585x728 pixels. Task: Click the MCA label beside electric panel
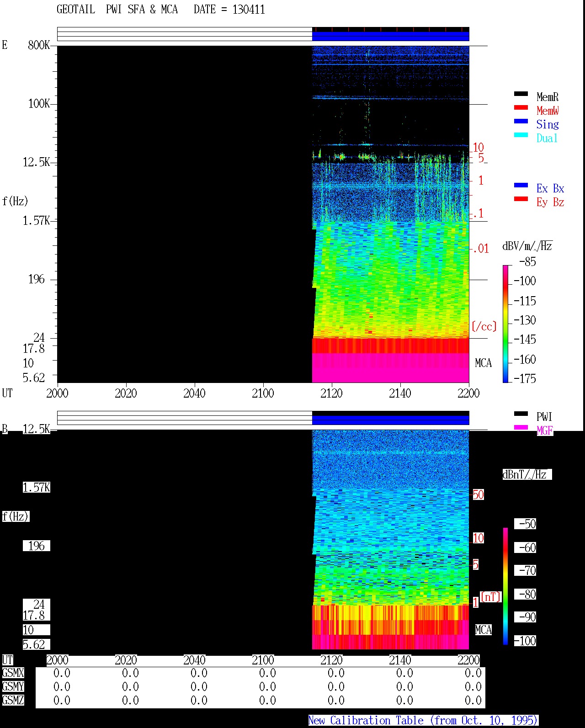click(x=483, y=363)
